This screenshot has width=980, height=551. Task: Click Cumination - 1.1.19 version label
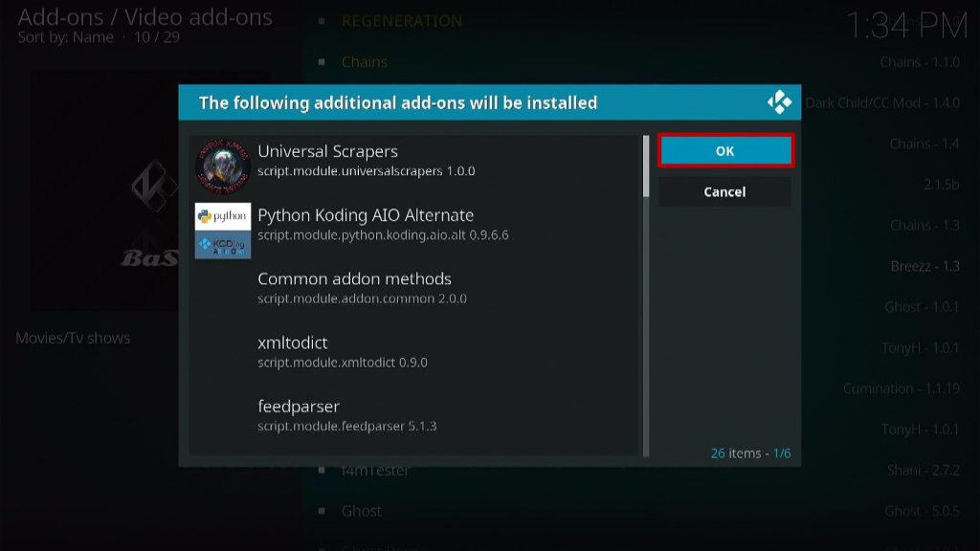[x=902, y=388]
